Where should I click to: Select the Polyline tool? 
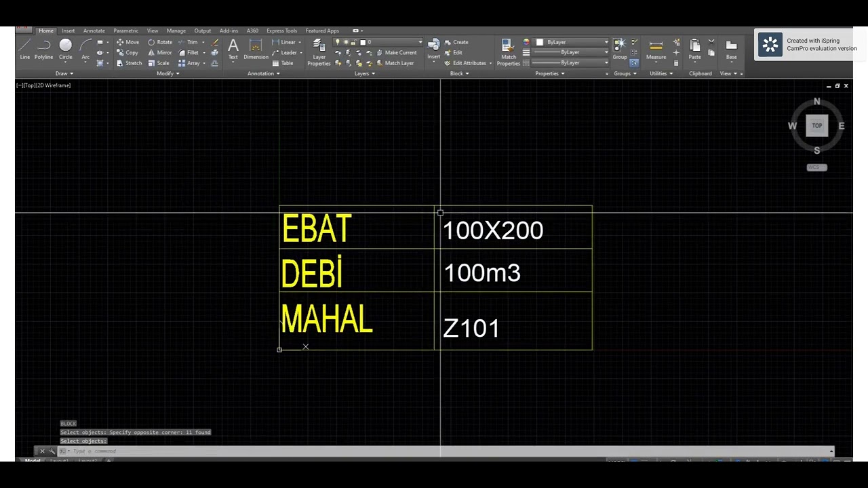[x=43, y=49]
